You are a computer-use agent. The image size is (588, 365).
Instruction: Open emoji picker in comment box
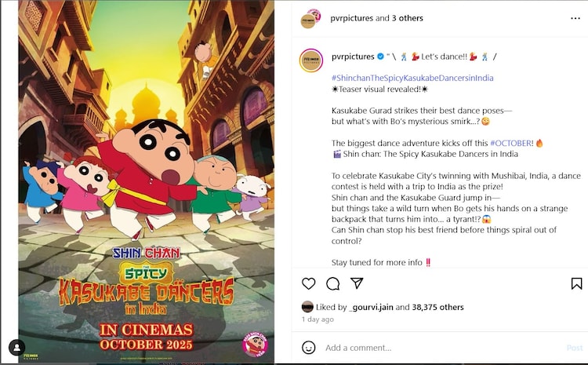[x=309, y=348]
